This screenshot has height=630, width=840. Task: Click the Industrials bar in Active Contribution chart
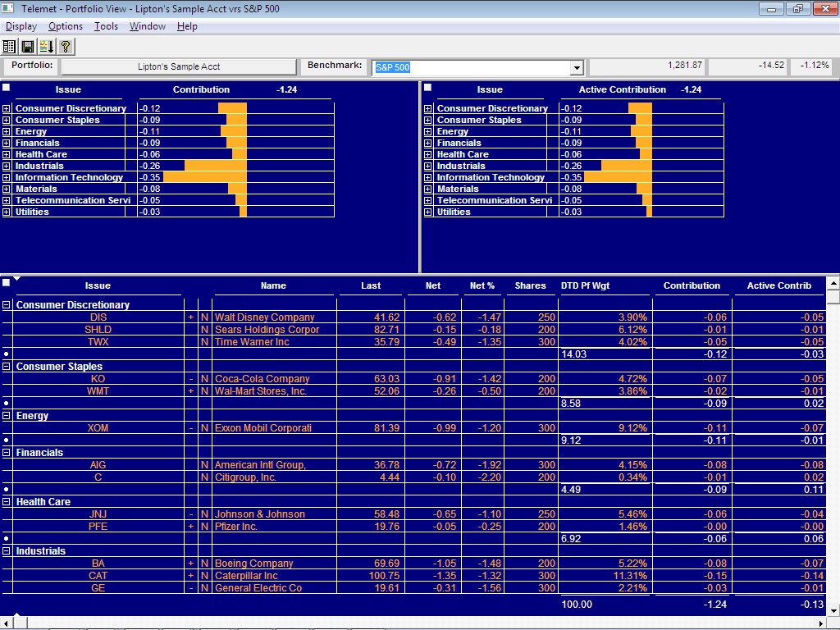pyautogui.click(x=626, y=166)
